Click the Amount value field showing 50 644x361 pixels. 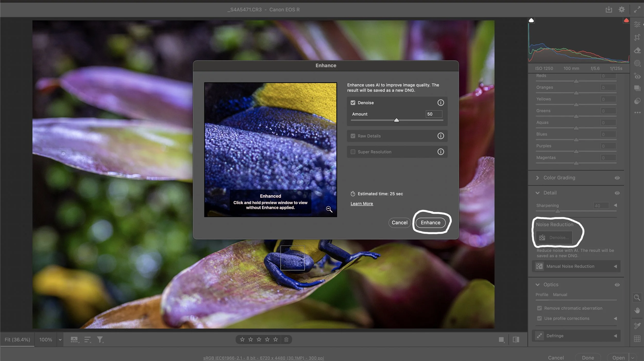(433, 114)
